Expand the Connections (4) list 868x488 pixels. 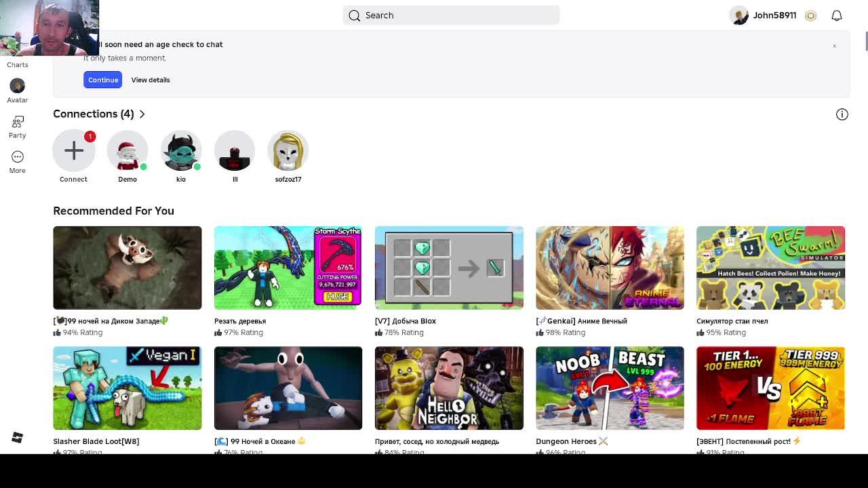(x=99, y=114)
